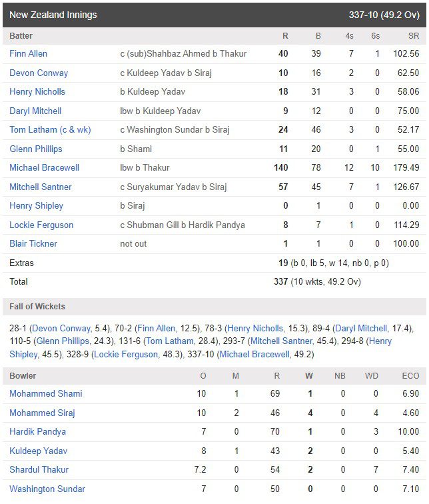The width and height of the screenshot is (429, 504).
Task: Click Tom Latham (c & wk) link
Action: (50, 130)
